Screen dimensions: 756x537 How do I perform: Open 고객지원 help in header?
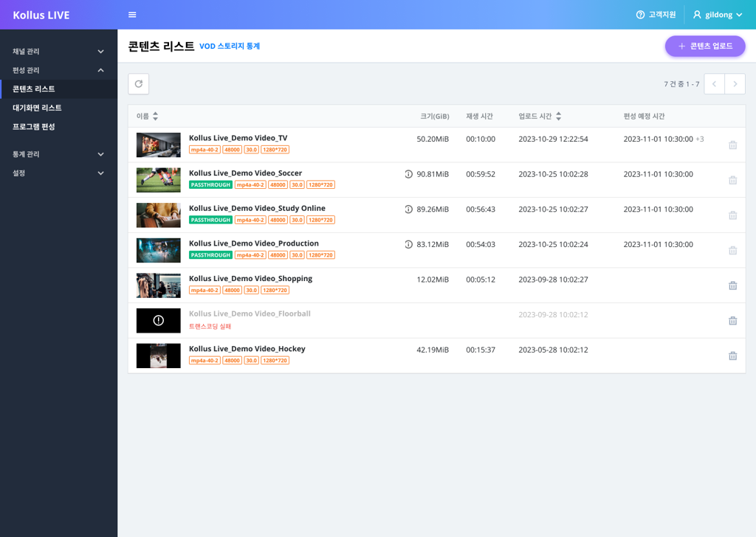656,15
